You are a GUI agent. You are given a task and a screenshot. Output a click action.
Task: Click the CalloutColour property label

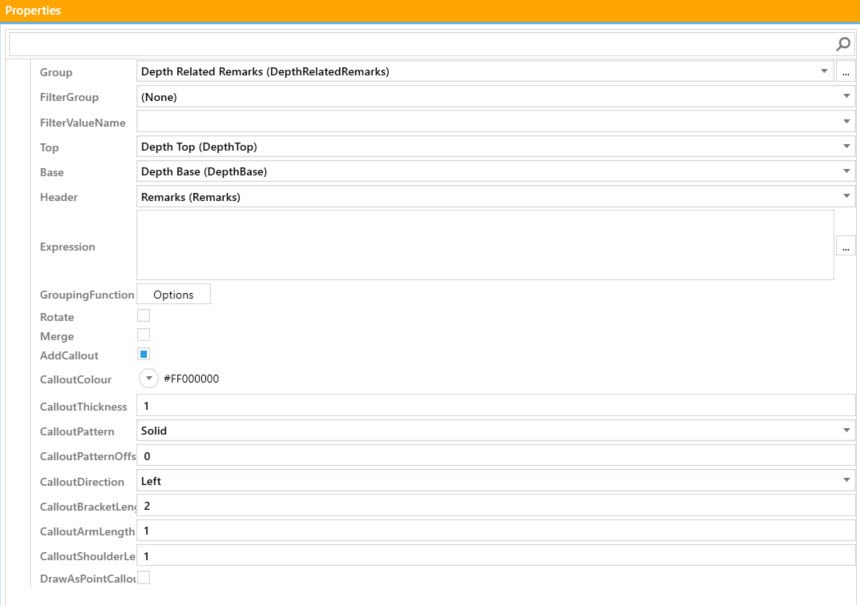[x=76, y=380]
